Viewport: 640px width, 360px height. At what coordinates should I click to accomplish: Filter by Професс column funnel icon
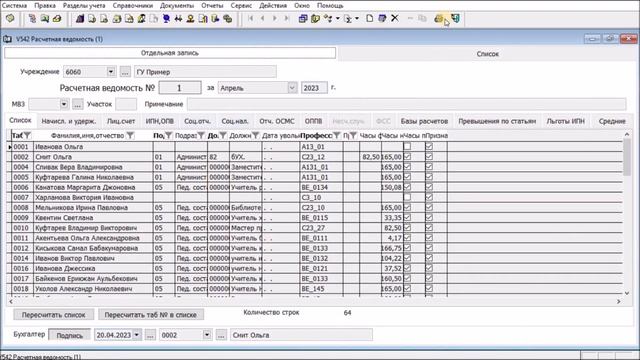tap(337, 136)
